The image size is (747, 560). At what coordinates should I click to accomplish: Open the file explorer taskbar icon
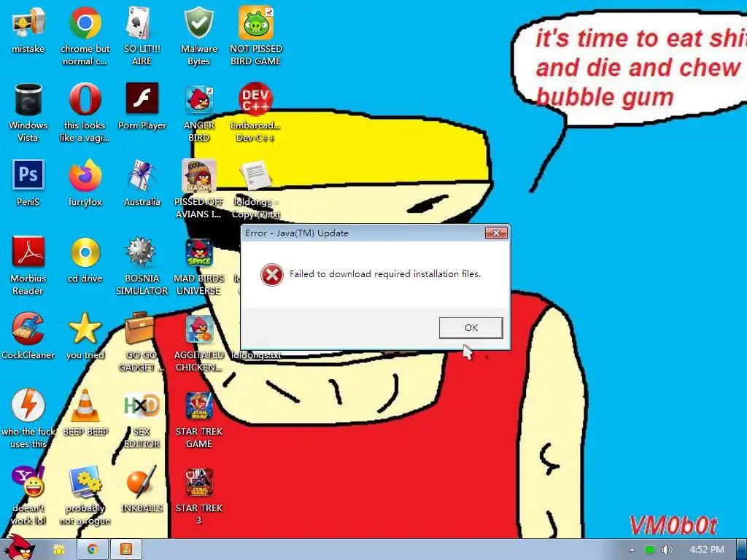coord(58,550)
